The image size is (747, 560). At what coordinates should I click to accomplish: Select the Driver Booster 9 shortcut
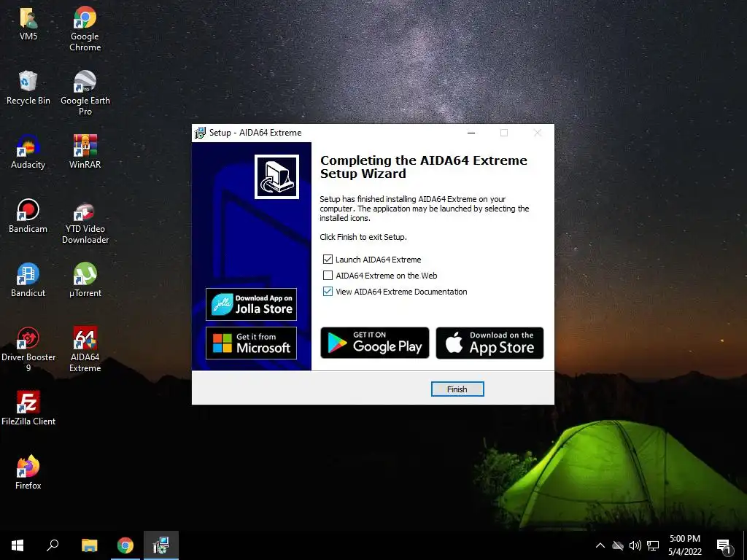28,350
